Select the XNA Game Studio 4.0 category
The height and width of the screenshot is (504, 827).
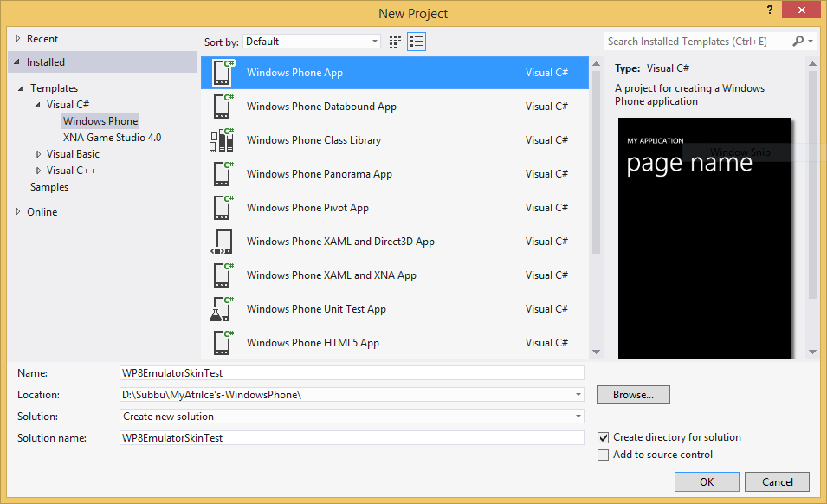[112, 137]
